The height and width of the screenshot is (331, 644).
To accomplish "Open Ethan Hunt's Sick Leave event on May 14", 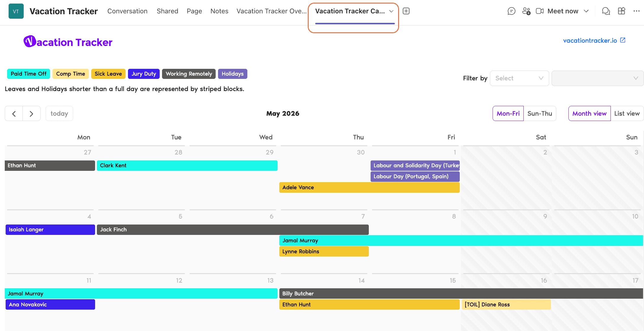I will [369, 305].
